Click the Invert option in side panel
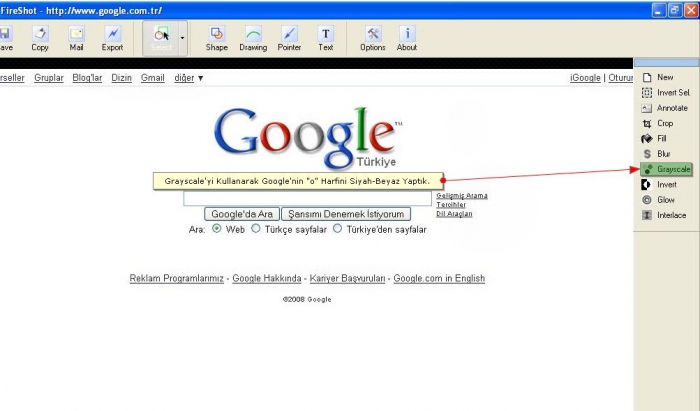The height and width of the screenshot is (411, 700). pyautogui.click(x=664, y=185)
